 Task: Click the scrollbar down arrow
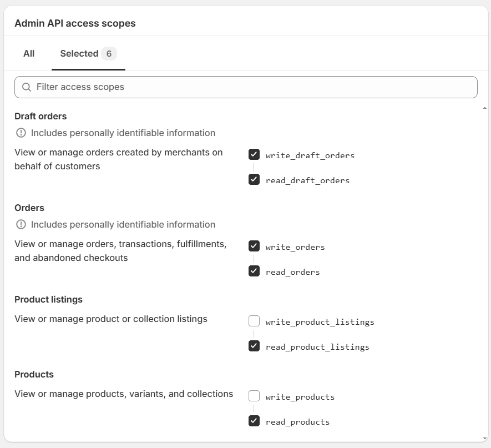(x=485, y=437)
